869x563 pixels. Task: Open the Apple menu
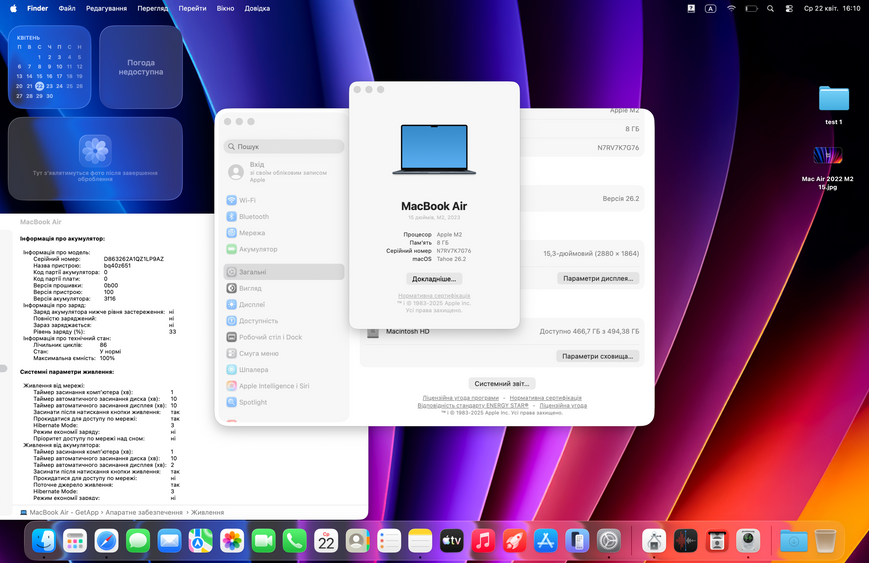[13, 8]
